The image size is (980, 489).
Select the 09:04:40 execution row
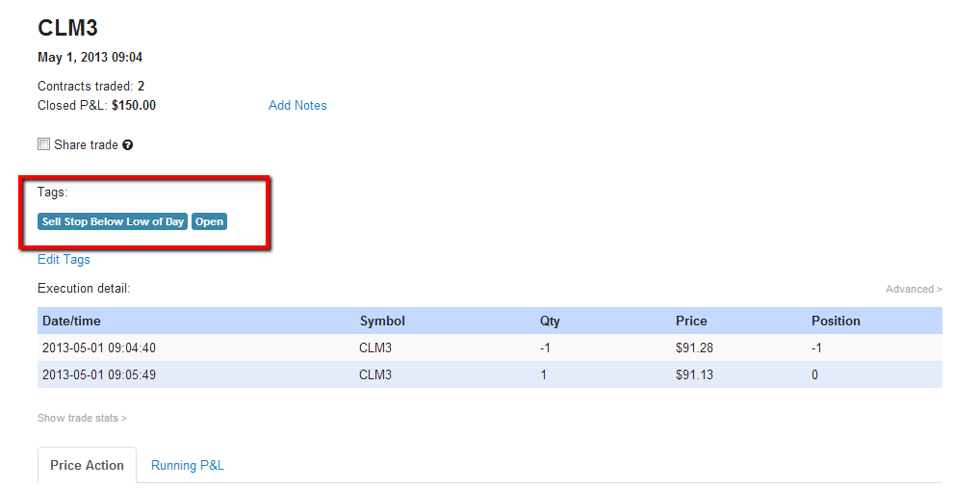click(490, 347)
